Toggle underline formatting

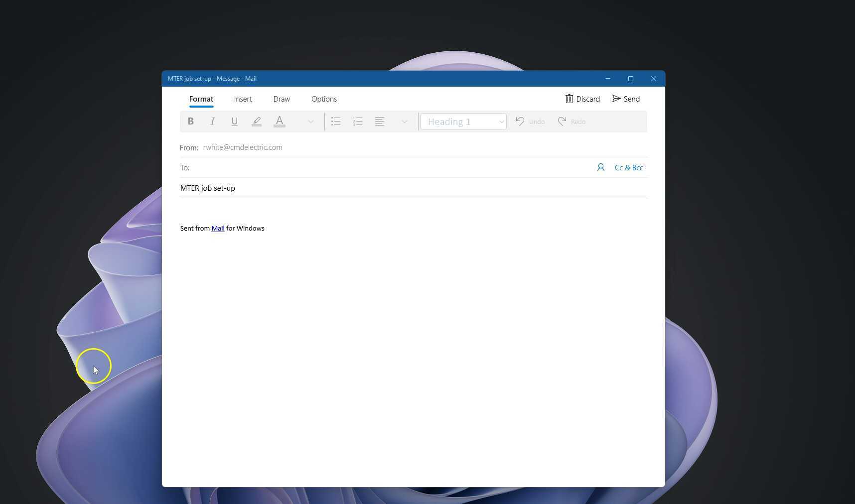coord(234,122)
